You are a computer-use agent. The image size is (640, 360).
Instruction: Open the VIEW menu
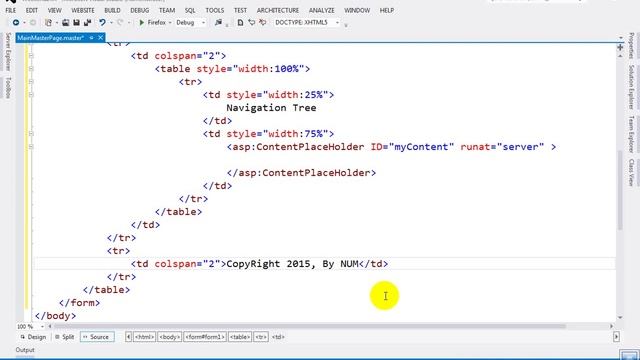[x=54, y=10]
